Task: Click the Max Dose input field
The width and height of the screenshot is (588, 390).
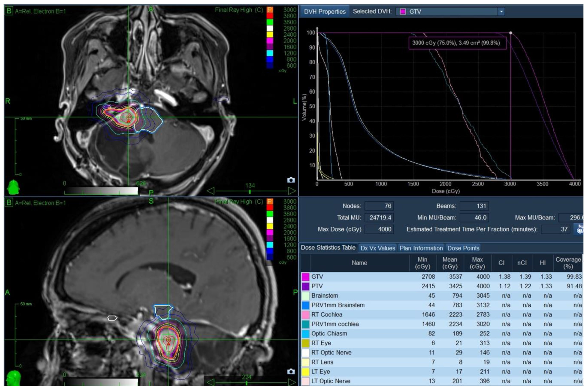Action: [379, 229]
